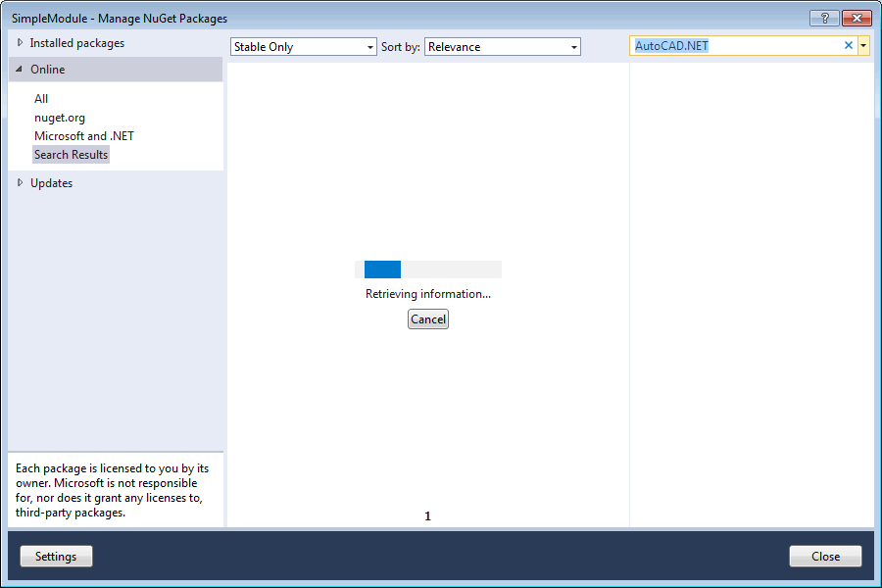This screenshot has width=882, height=588.
Task: Close the window with the red X
Action: pos(857,18)
